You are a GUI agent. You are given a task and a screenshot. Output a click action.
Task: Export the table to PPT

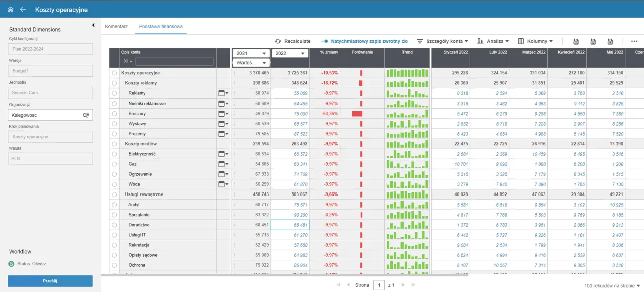593,41
